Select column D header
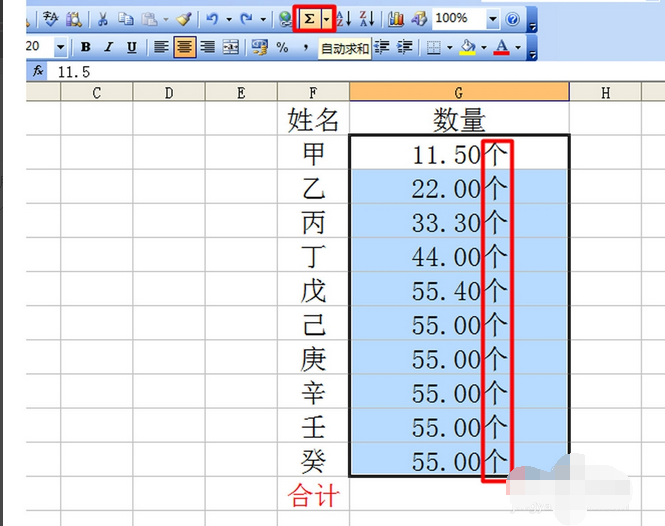Screen dimensions: 665x526 tap(169, 92)
